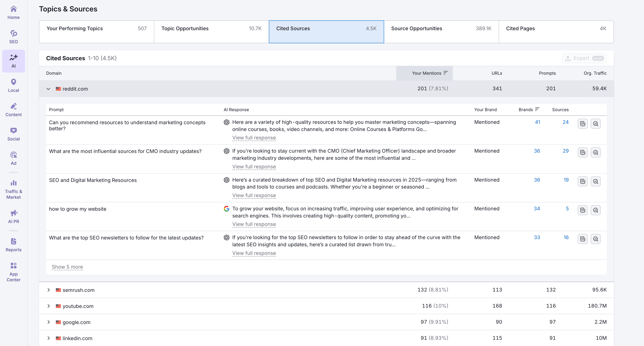
Task: Click Show 5 more link
Action: (x=67, y=267)
